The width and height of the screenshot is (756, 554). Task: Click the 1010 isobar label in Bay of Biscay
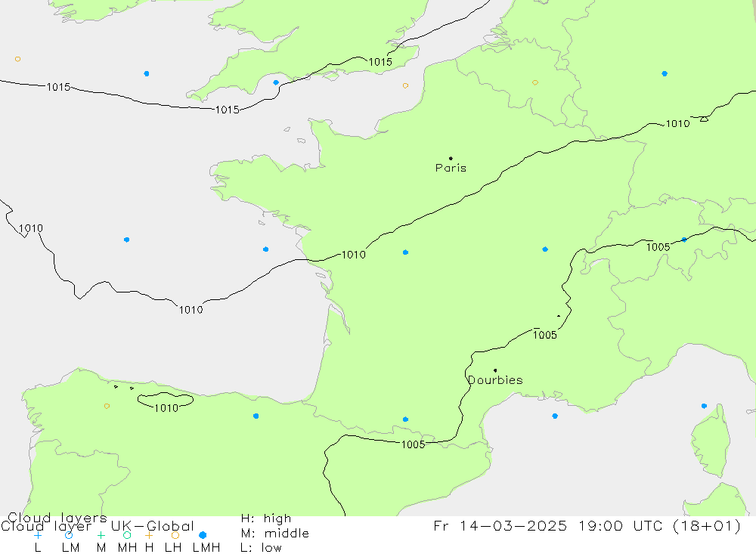point(191,310)
